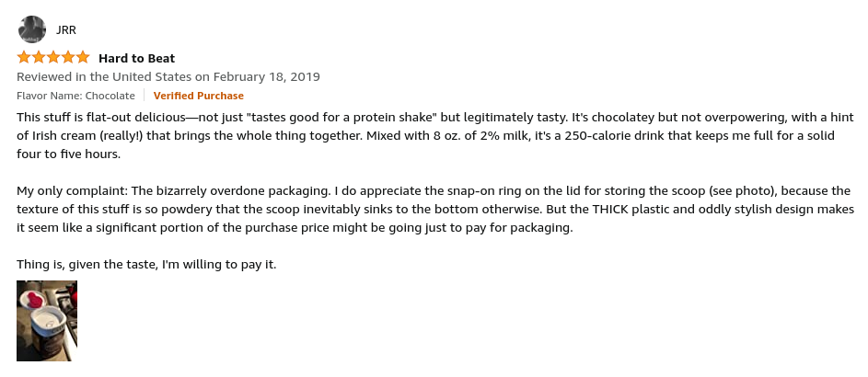Select the fourth rating star
Screen dimensions: 868x377
coord(68,58)
